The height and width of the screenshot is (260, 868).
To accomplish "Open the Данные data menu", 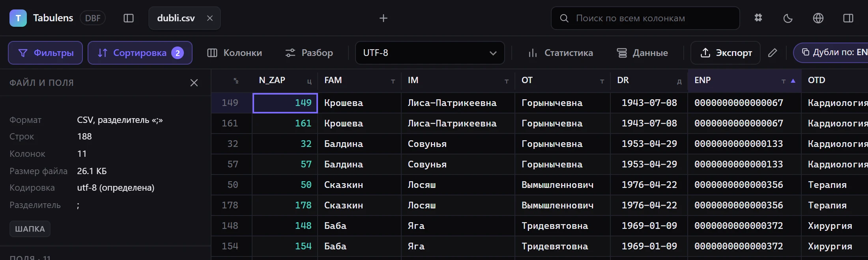I will 643,53.
